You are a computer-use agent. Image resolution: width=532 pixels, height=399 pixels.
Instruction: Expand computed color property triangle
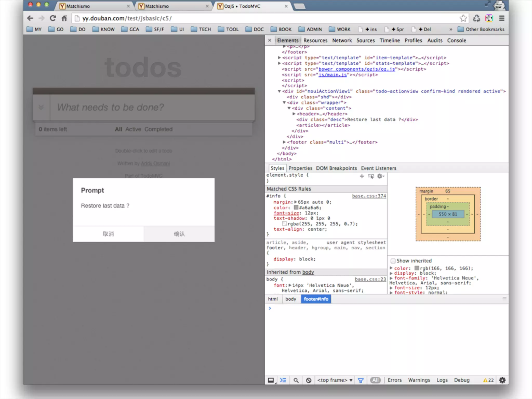pos(391,268)
